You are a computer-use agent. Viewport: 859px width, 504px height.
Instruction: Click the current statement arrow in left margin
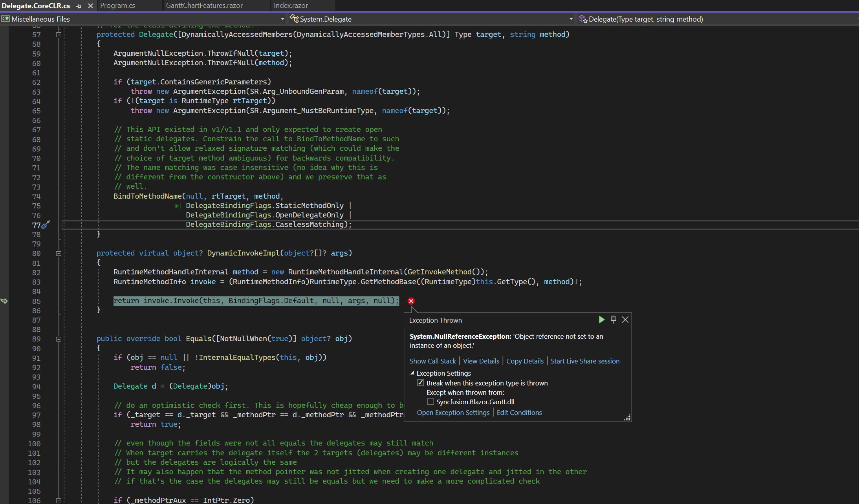pyautogui.click(x=4, y=301)
